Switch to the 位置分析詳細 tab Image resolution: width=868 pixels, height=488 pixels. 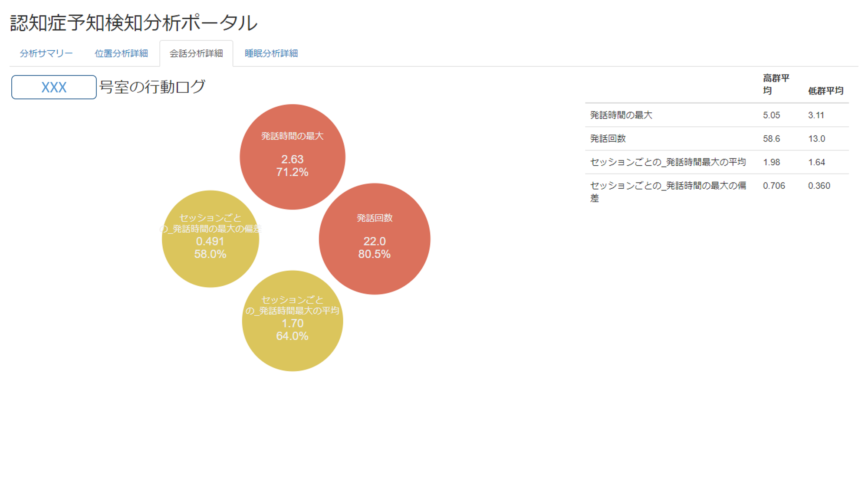[x=121, y=53]
